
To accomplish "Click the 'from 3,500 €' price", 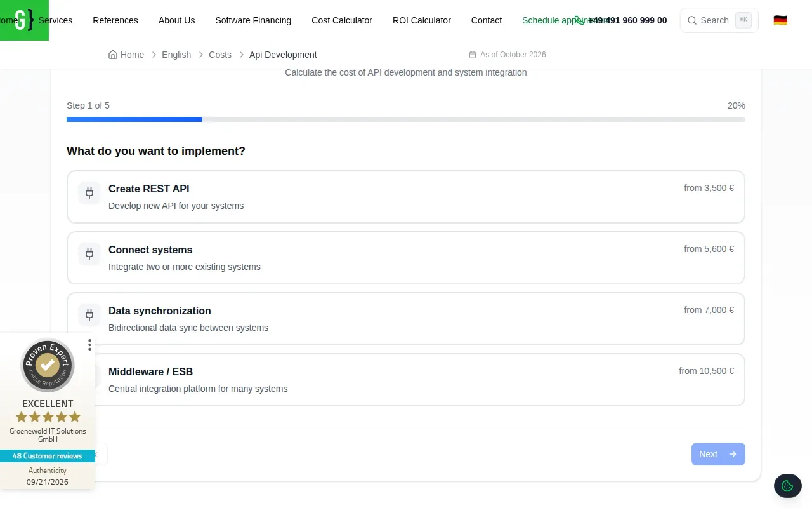I will 709,188.
